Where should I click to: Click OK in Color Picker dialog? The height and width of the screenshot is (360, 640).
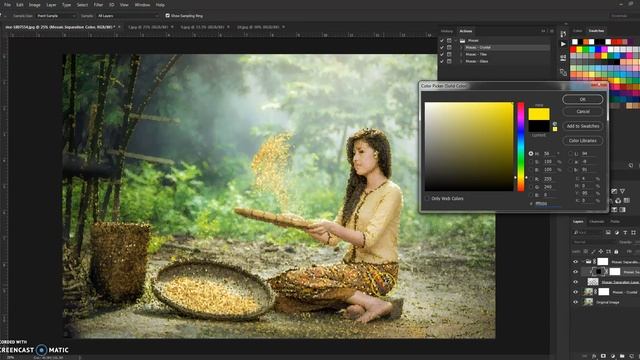click(x=582, y=99)
